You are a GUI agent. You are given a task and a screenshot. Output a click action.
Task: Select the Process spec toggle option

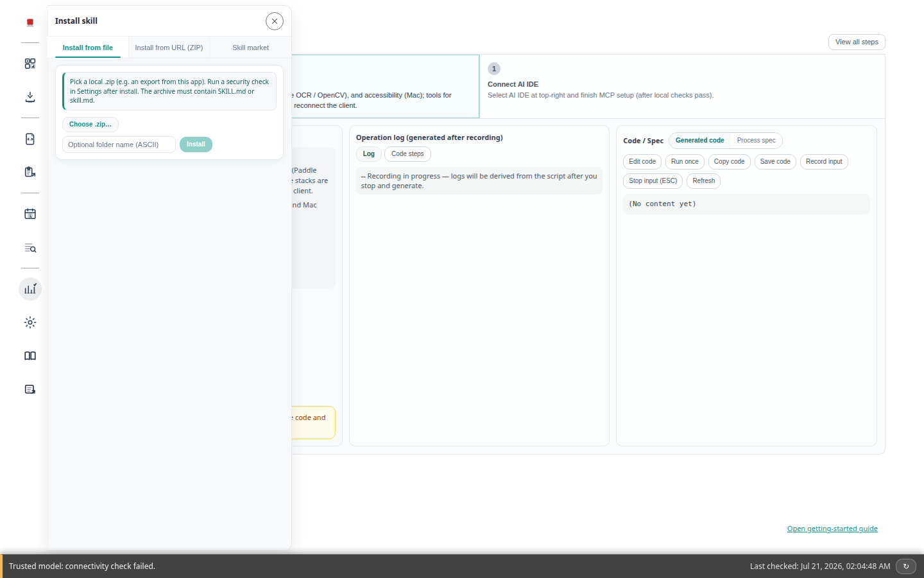pyautogui.click(x=756, y=141)
